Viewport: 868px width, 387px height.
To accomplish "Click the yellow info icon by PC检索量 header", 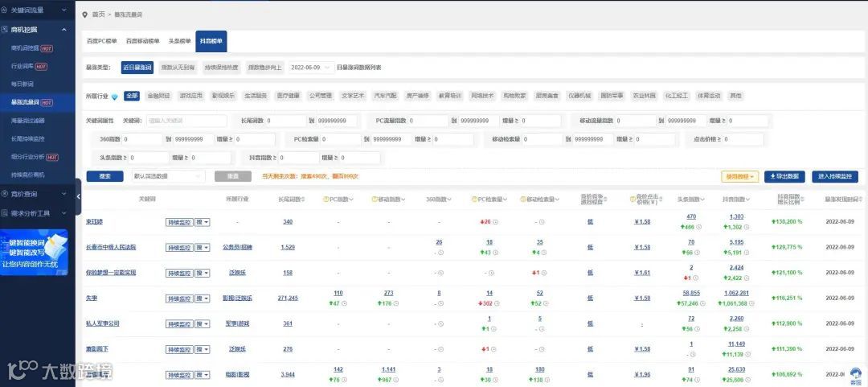I will pos(474,199).
